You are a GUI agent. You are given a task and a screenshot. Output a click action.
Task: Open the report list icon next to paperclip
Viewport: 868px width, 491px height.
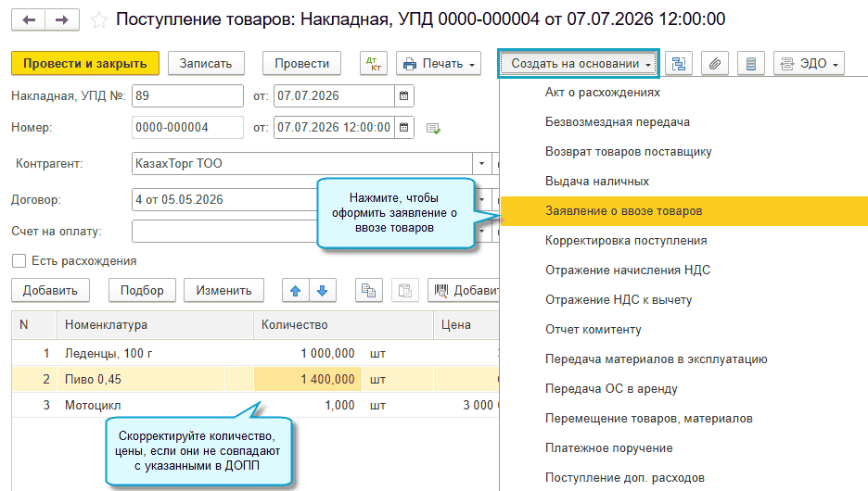pyautogui.click(x=750, y=64)
